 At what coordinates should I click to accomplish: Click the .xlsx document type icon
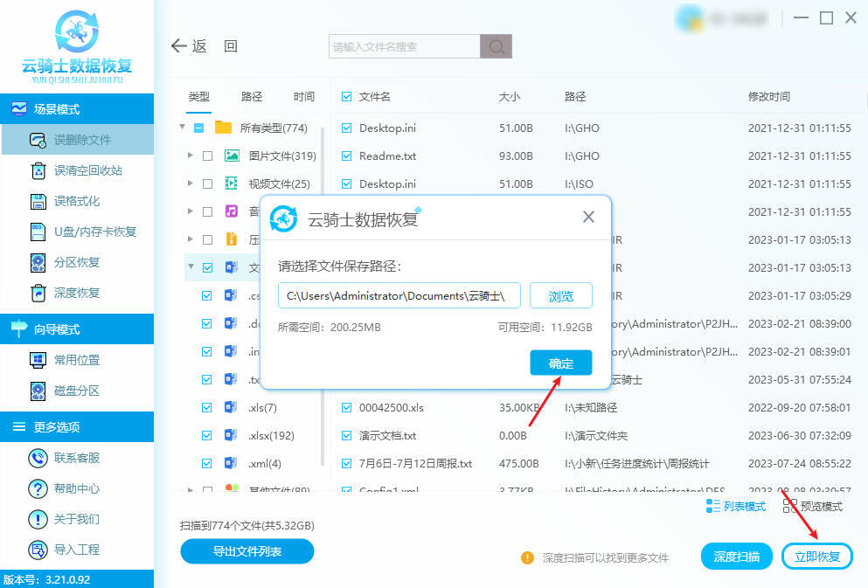[x=231, y=435]
